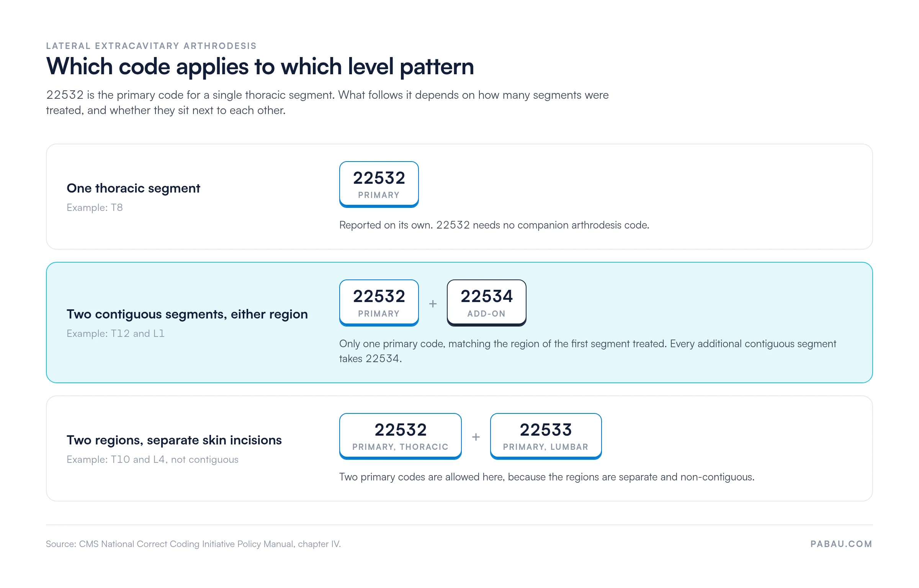Select the 'One thoracic segment' heading

tap(133, 188)
